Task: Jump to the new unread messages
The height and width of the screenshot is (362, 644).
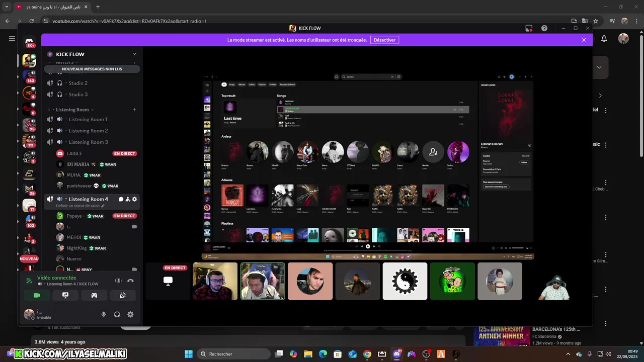Action: coord(92,69)
